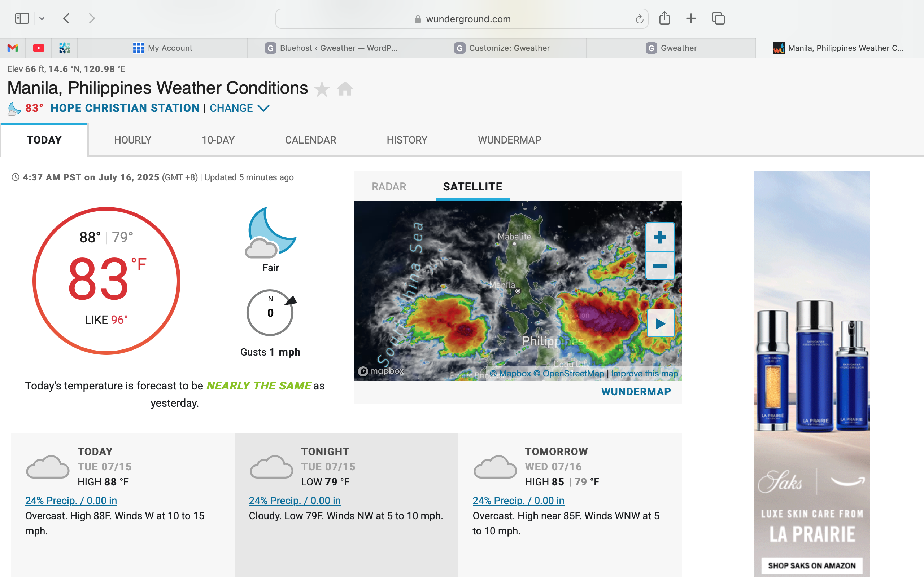Show the Safari tab overview
Viewport: 924px width, 577px height.
coord(718,18)
